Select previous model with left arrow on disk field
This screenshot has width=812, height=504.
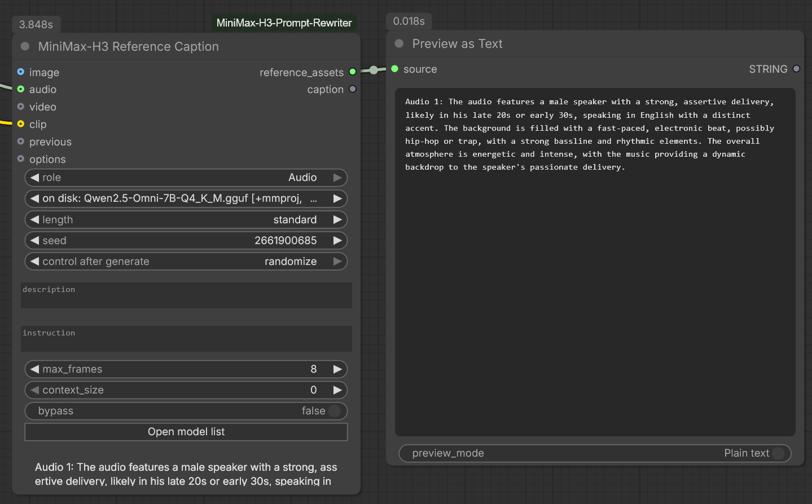tap(34, 198)
